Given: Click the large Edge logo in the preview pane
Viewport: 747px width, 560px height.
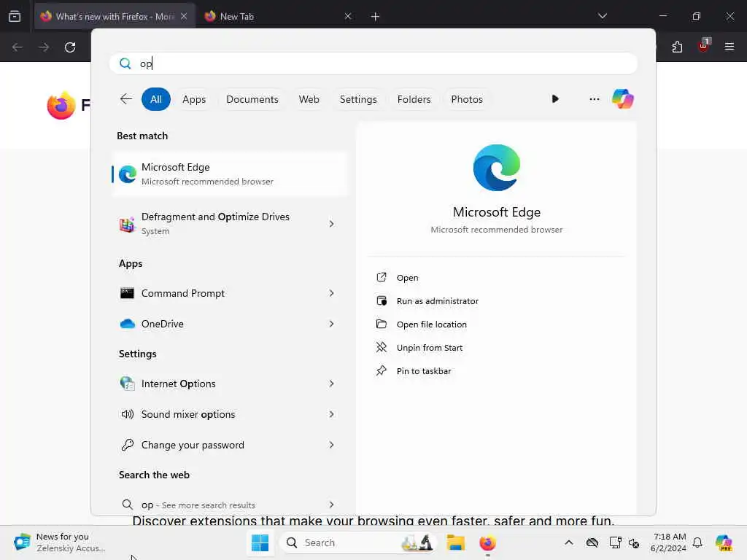Looking at the screenshot, I should pos(496,168).
